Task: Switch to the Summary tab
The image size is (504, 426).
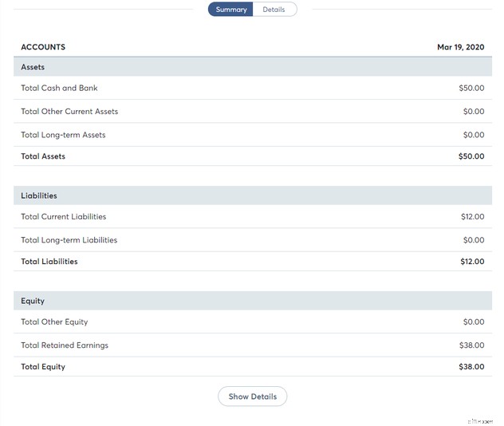Action: [231, 10]
